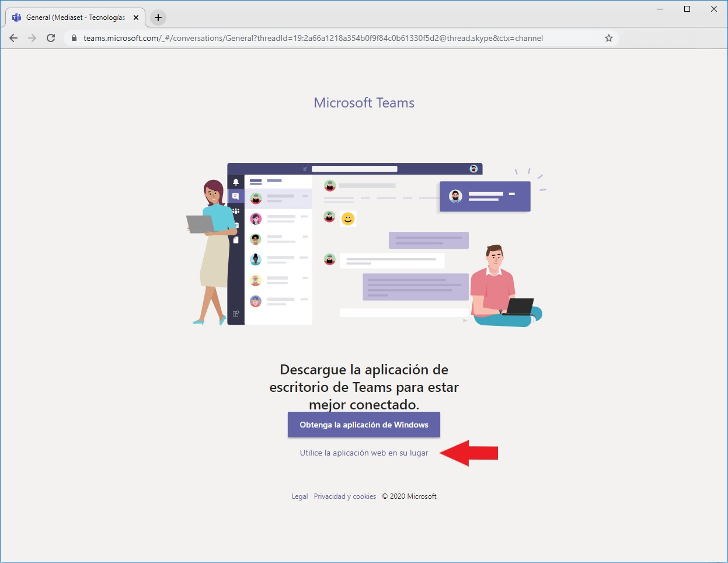
Task: Bookmark this page with the star icon
Action: (608, 38)
